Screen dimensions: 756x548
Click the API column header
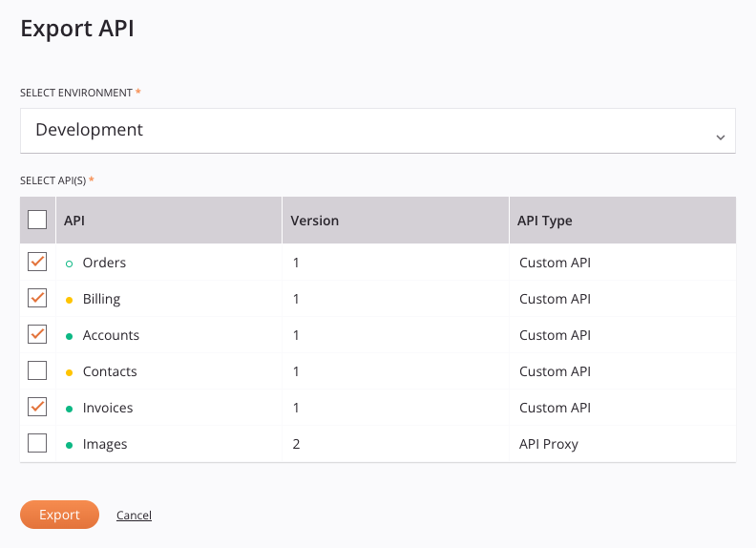(169, 221)
